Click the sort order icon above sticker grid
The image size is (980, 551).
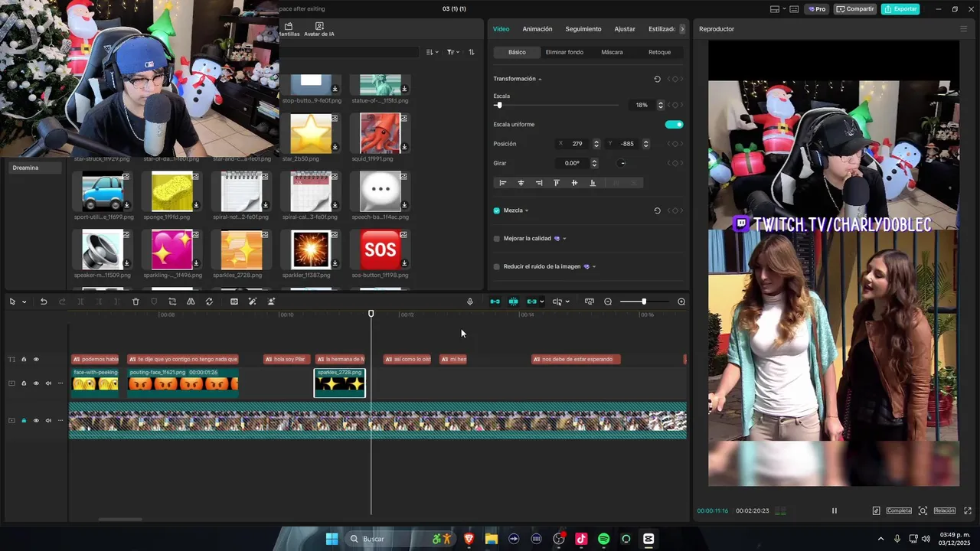point(472,52)
